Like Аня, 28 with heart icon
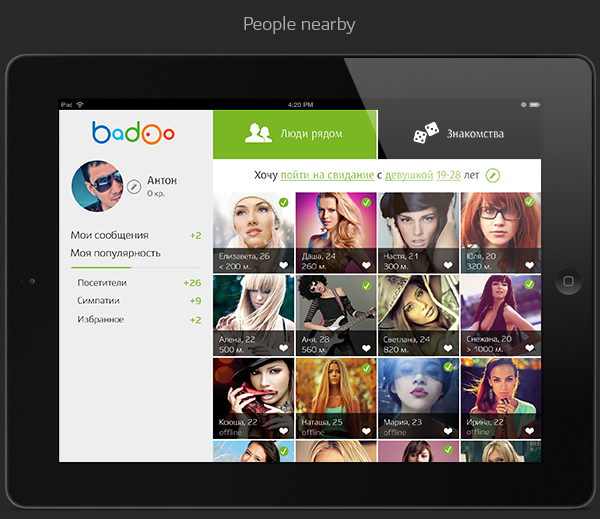Screen dimensions: 600x519 pyautogui.click(x=366, y=348)
